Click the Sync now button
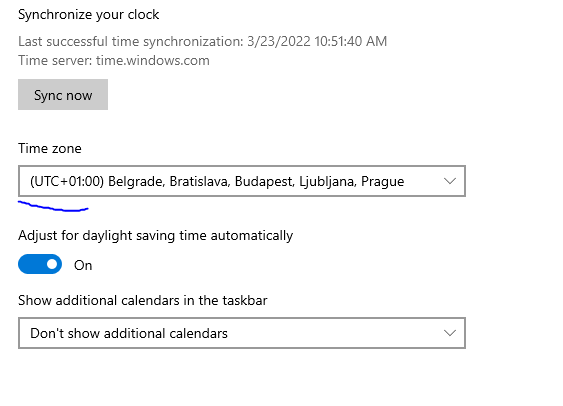563x406 pixels. (x=63, y=95)
